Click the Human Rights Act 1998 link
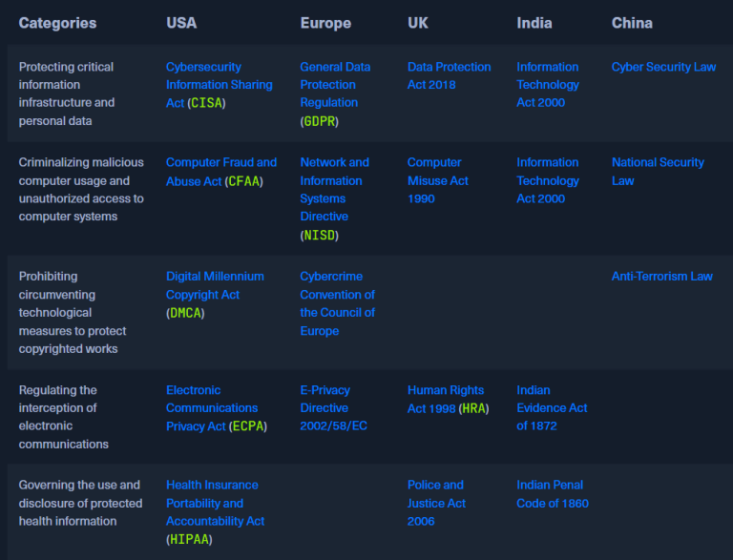 click(448, 399)
